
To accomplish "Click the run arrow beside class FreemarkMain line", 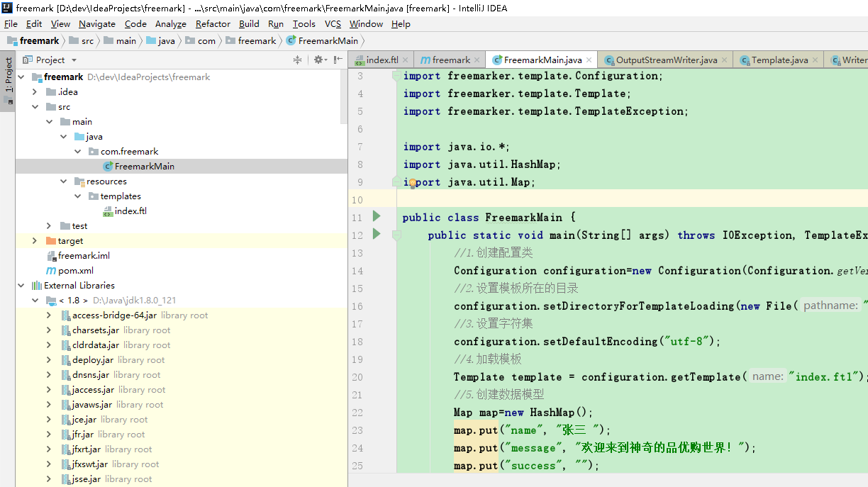I will click(x=377, y=216).
